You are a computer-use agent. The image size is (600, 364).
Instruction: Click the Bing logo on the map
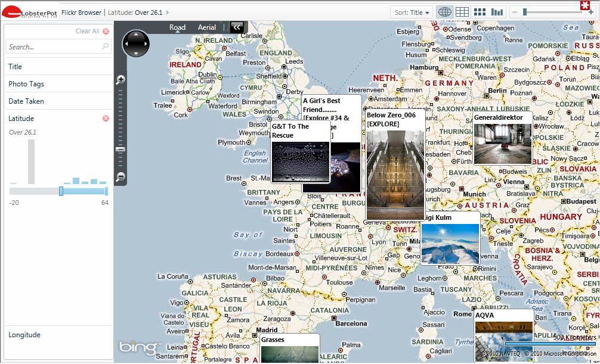pyautogui.click(x=140, y=347)
